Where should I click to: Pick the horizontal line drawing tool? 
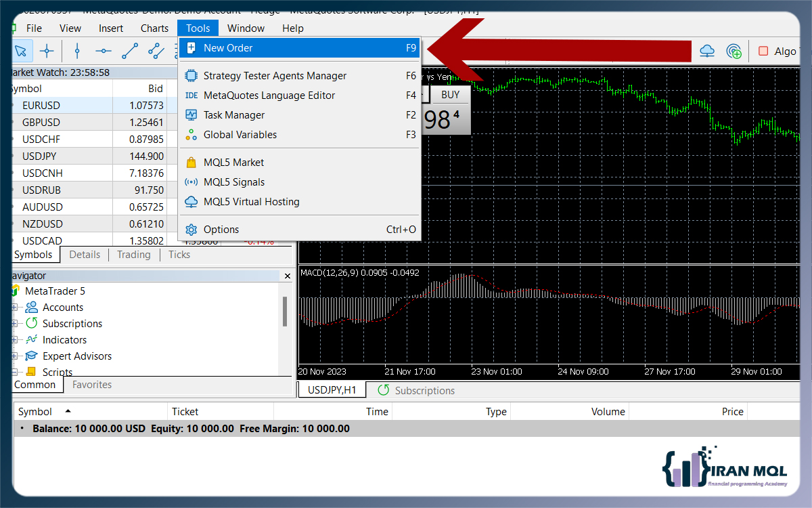click(104, 51)
